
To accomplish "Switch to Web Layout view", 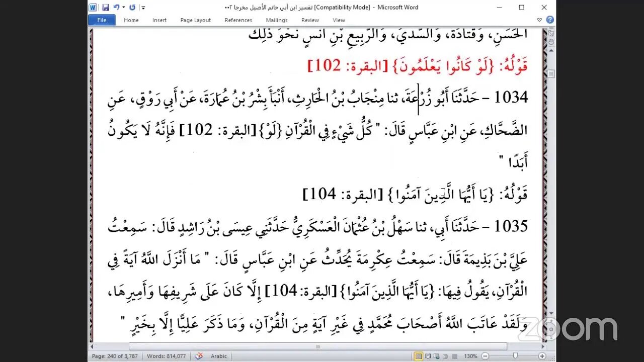I will [x=436, y=356].
